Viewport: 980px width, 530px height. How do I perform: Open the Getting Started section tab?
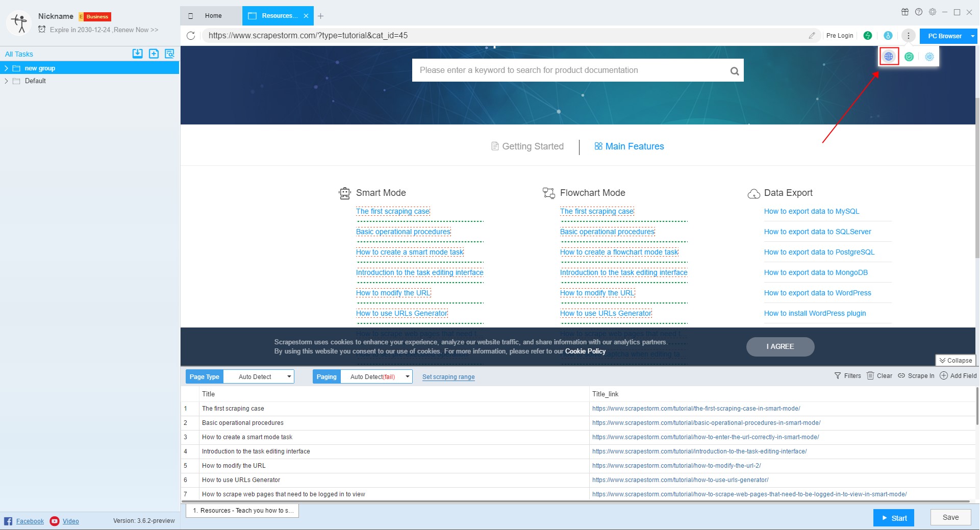pyautogui.click(x=527, y=146)
